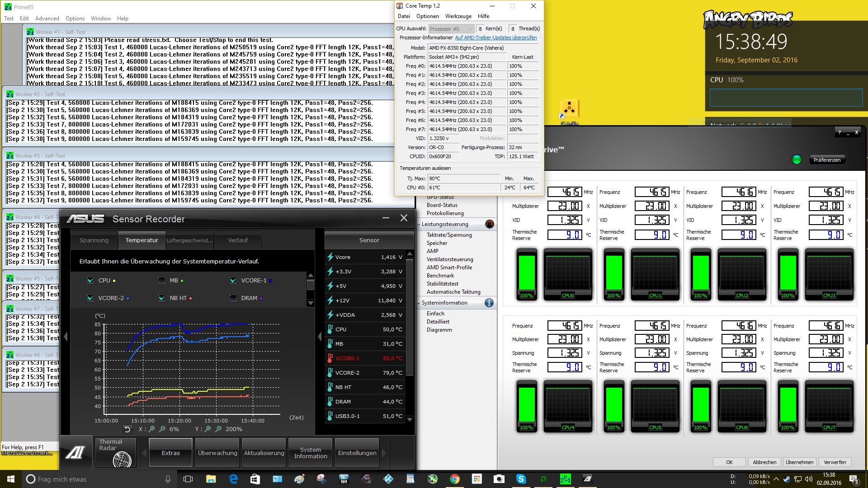Click the Übernehmen button
Image resolution: width=868 pixels, height=488 pixels.
click(x=799, y=462)
